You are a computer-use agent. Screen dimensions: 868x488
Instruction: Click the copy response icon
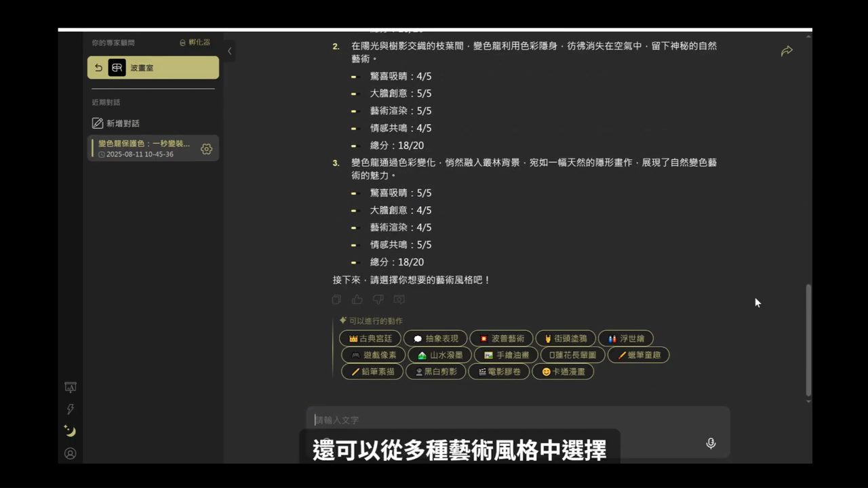pyautogui.click(x=336, y=300)
